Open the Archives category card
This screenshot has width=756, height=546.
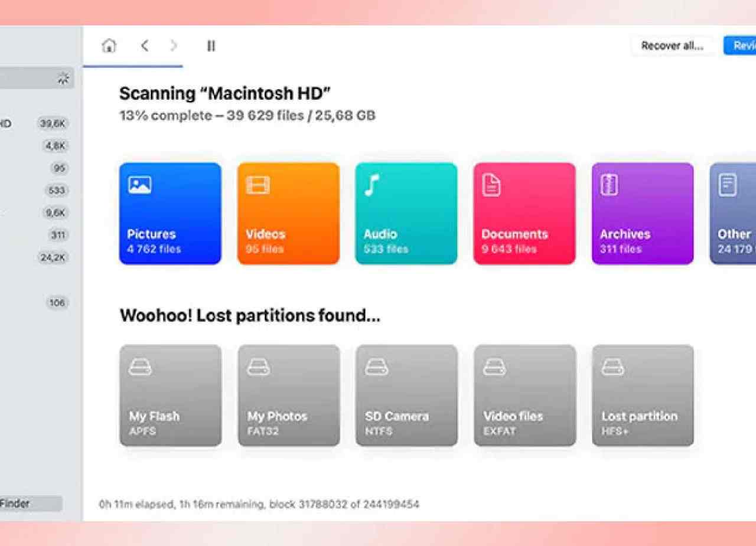click(x=643, y=213)
